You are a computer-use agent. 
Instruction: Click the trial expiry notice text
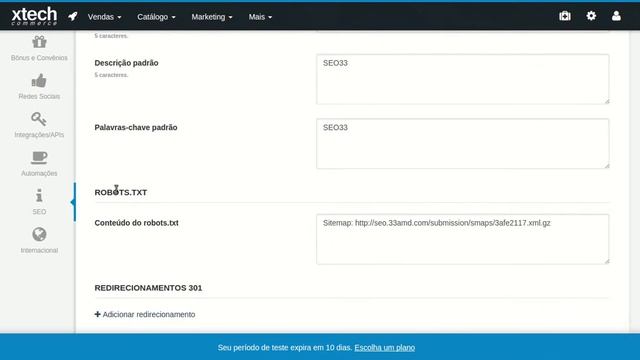coord(284,348)
